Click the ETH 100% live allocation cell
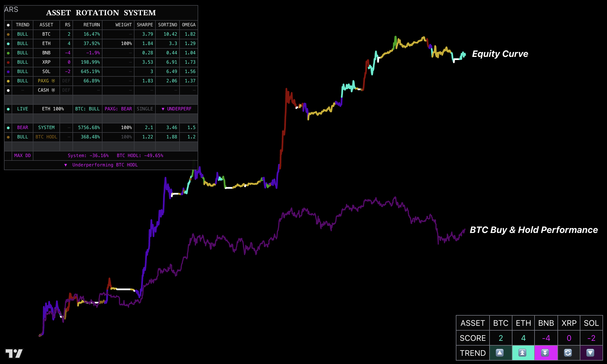This screenshot has height=364, width=607. [53, 109]
